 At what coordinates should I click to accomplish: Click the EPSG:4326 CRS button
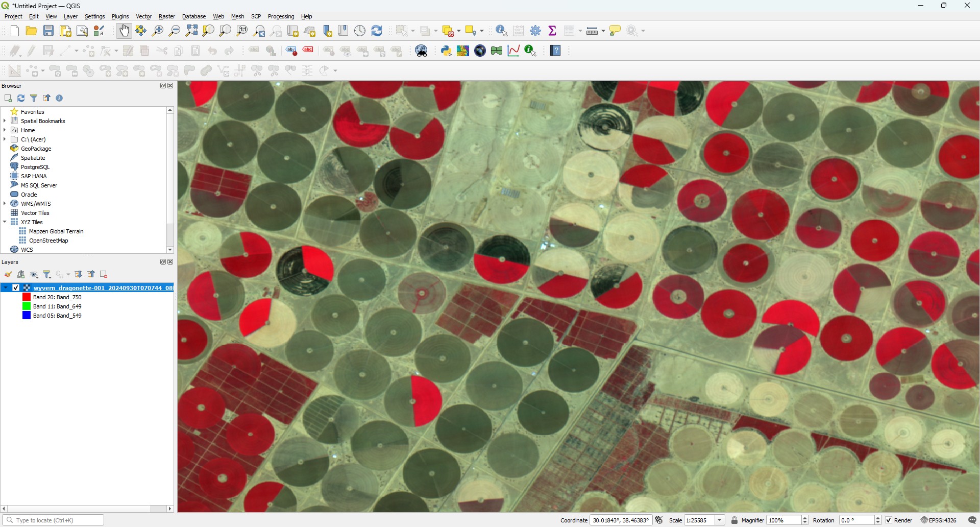pos(939,520)
